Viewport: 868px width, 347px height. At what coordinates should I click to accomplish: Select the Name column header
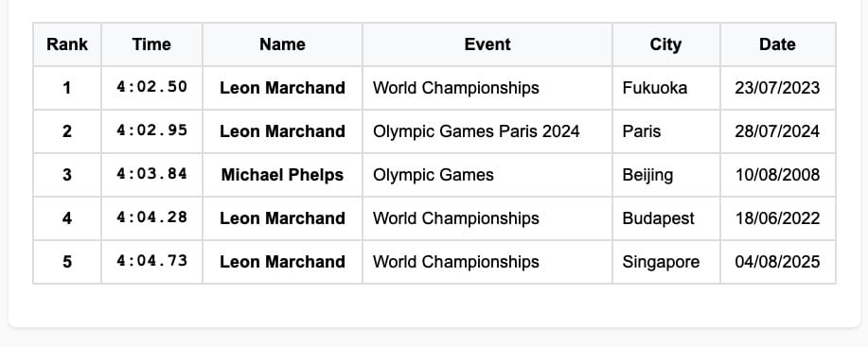(282, 44)
